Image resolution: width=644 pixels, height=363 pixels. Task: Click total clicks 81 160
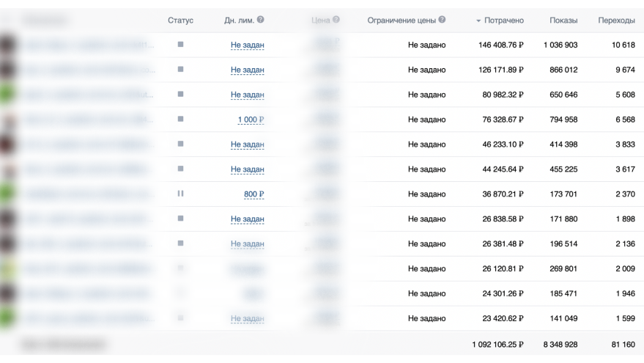[623, 345]
